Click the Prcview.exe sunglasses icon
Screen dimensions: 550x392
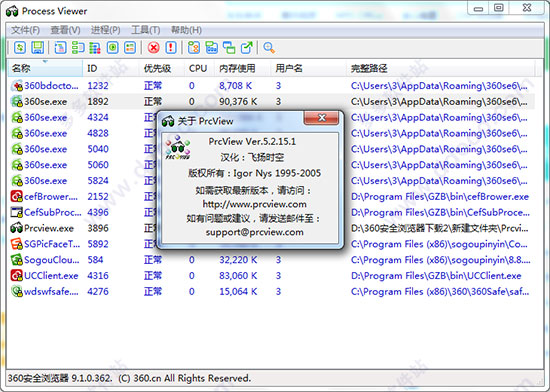point(17,228)
